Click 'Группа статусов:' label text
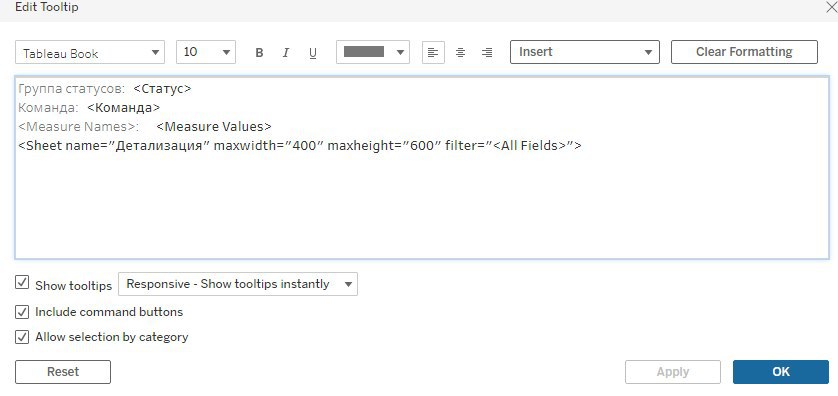The width and height of the screenshot is (838, 396). (72, 89)
